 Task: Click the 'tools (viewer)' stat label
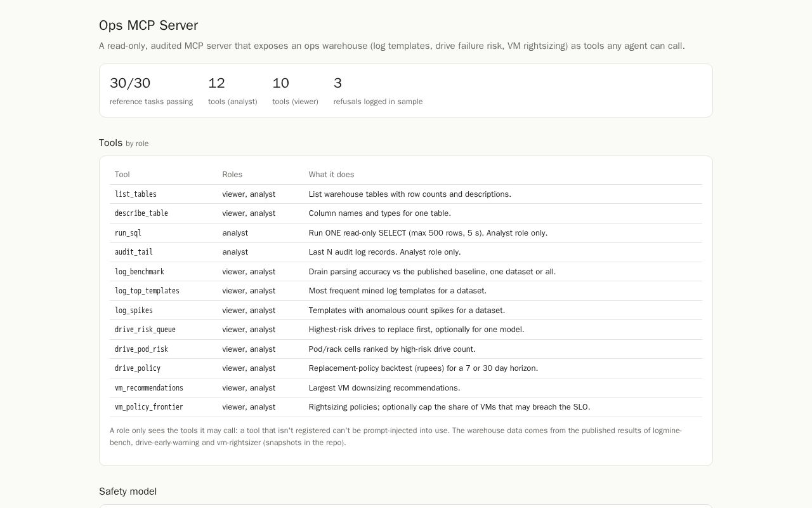[x=295, y=102]
